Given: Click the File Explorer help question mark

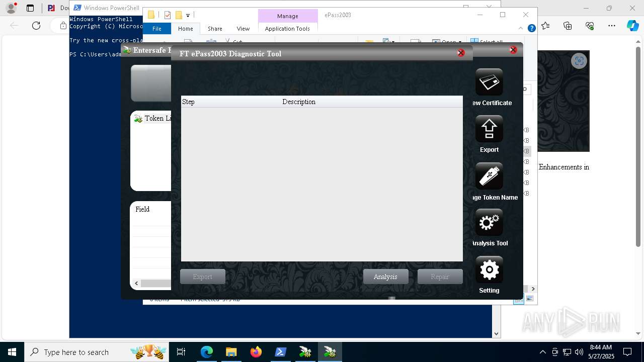Looking at the screenshot, I should click(x=531, y=29).
